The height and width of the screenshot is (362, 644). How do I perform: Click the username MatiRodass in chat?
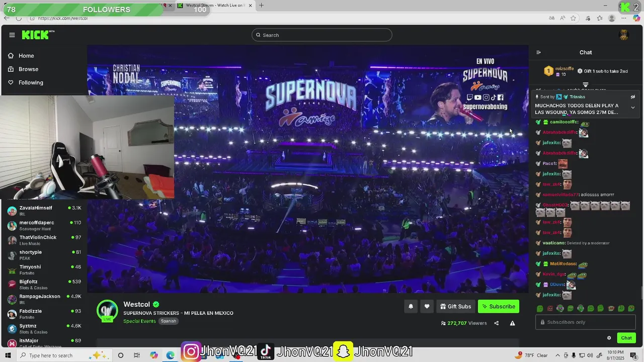563,264
